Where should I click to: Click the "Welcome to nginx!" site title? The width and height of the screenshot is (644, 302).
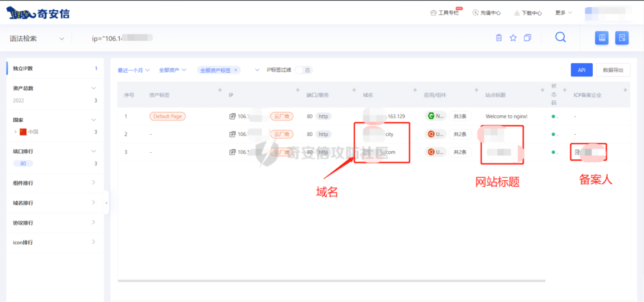click(x=506, y=116)
